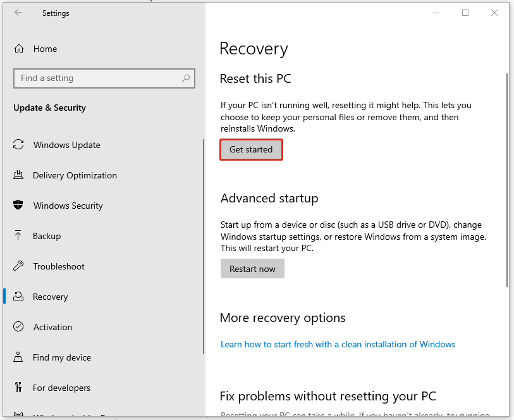Image resolution: width=514 pixels, height=420 pixels.
Task: Click the Delivery Optimization icon
Action: pyautogui.click(x=19, y=175)
